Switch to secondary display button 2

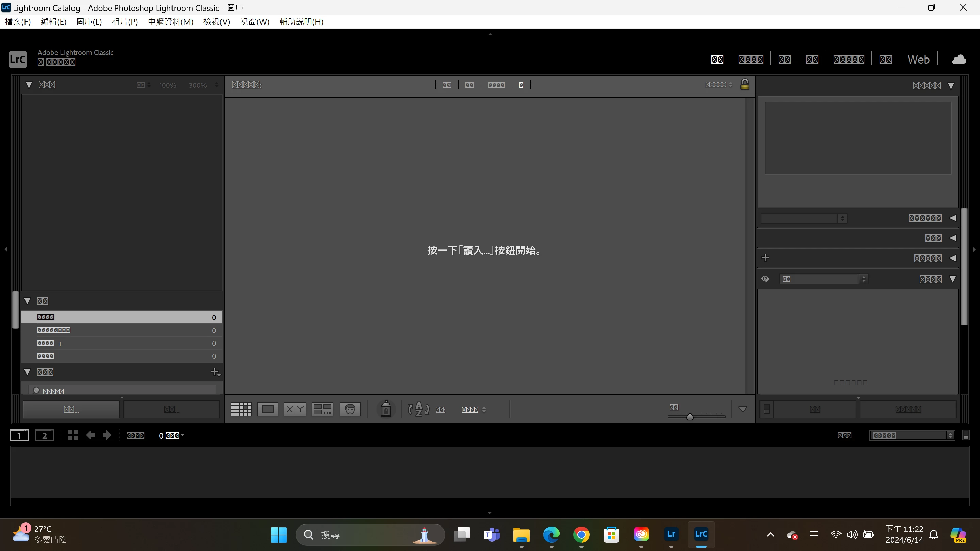point(44,435)
